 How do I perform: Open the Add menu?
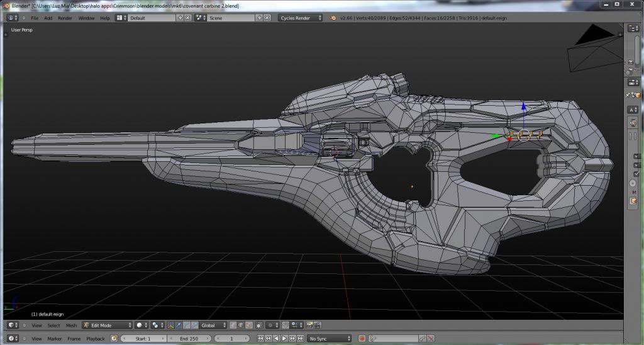pyautogui.click(x=48, y=18)
